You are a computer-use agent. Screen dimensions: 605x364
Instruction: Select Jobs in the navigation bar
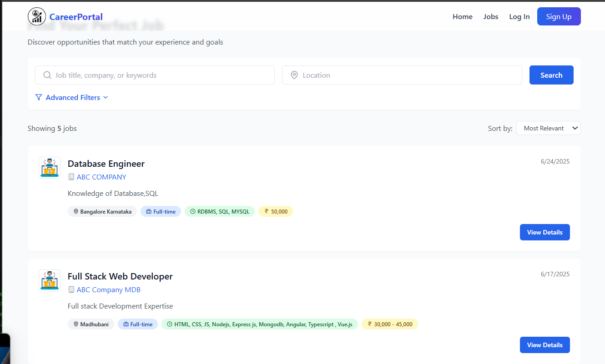pos(491,16)
